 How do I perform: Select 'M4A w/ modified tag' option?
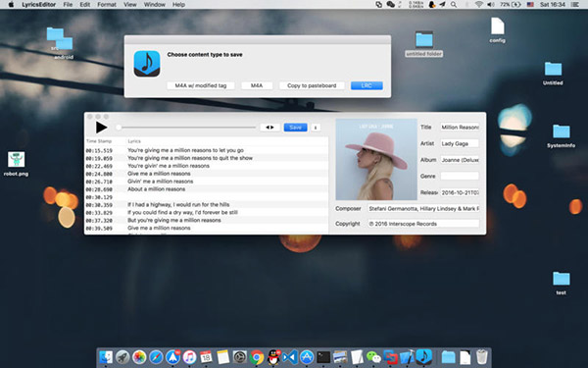click(201, 85)
